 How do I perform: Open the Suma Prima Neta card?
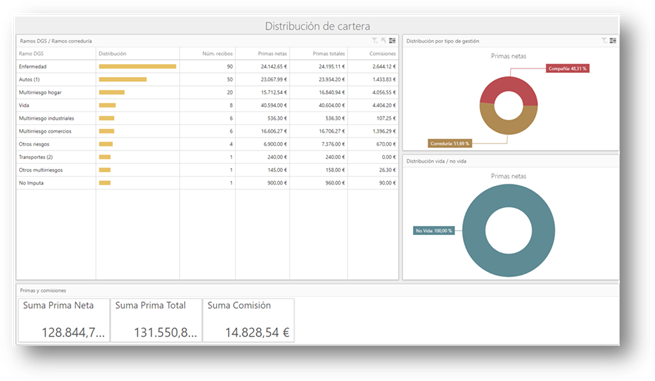tap(64, 320)
